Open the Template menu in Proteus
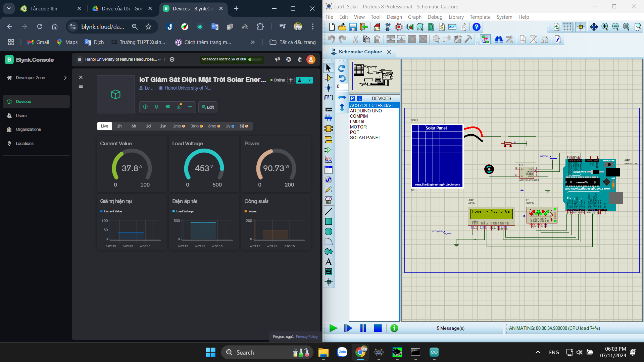Image resolution: width=644 pixels, height=362 pixels. [x=480, y=17]
